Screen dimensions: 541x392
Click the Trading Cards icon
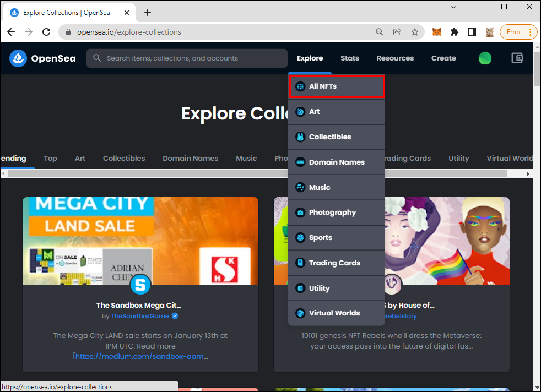click(300, 263)
